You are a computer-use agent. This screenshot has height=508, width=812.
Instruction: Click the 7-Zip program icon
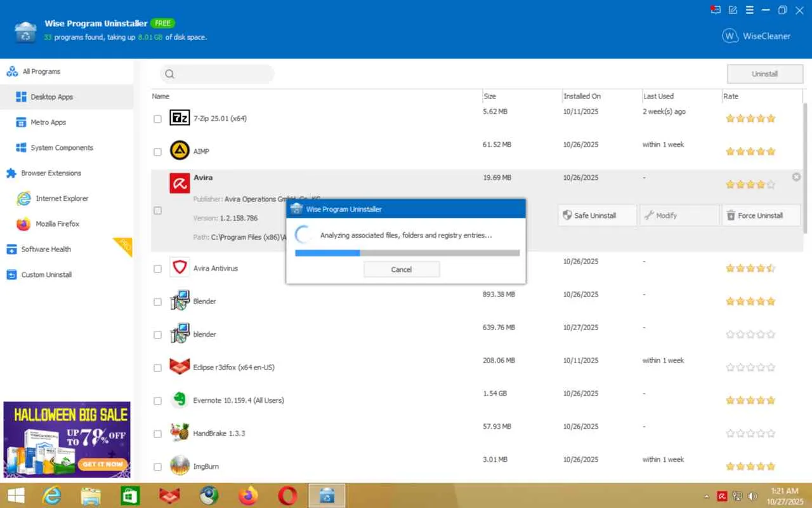coord(180,118)
